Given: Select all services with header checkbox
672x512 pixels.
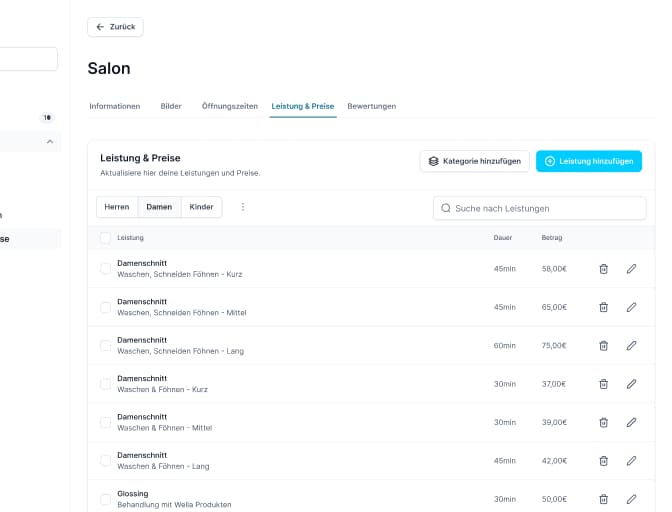Looking at the screenshot, I should pyautogui.click(x=106, y=238).
